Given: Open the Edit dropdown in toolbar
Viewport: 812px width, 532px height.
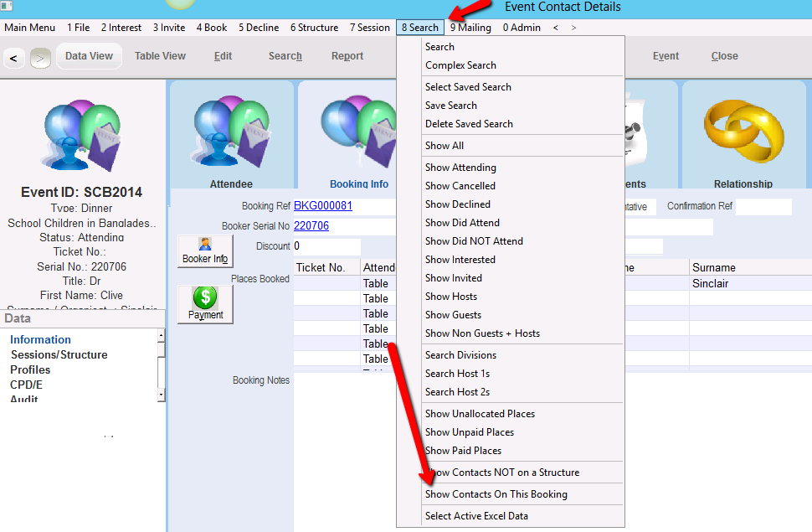Looking at the screenshot, I should coord(223,56).
